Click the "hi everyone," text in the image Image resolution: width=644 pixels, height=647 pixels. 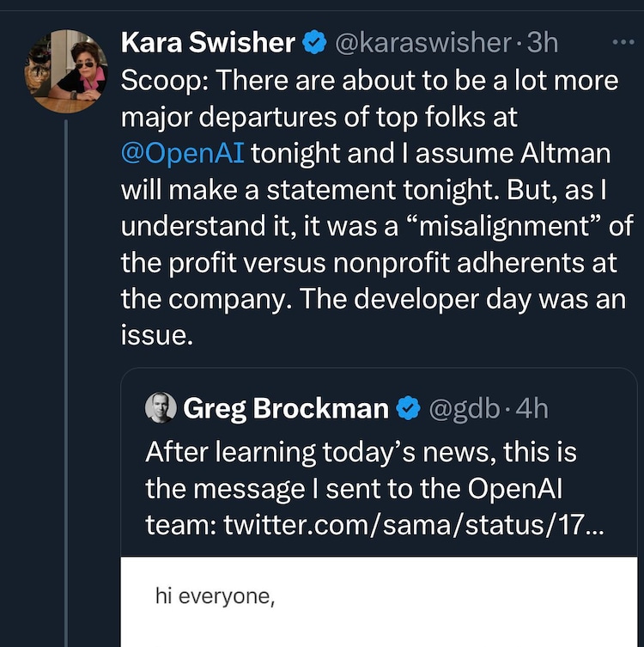click(x=215, y=595)
